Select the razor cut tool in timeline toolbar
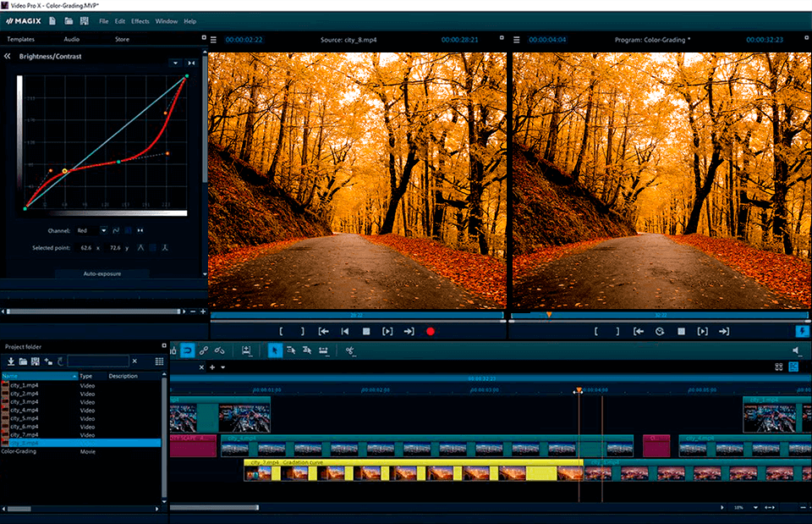Image resolution: width=812 pixels, height=524 pixels. (x=349, y=350)
